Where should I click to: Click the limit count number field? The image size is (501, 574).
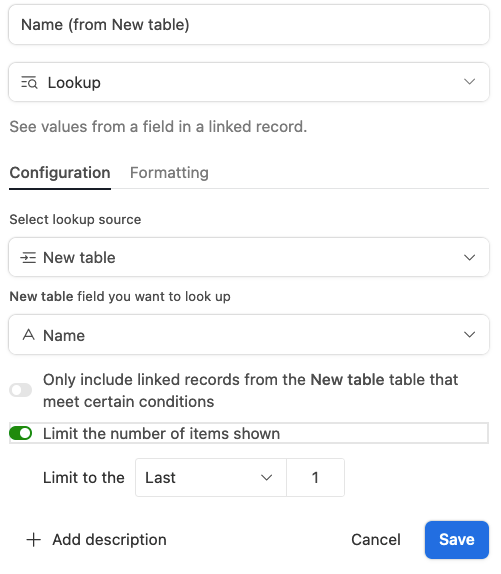click(315, 478)
